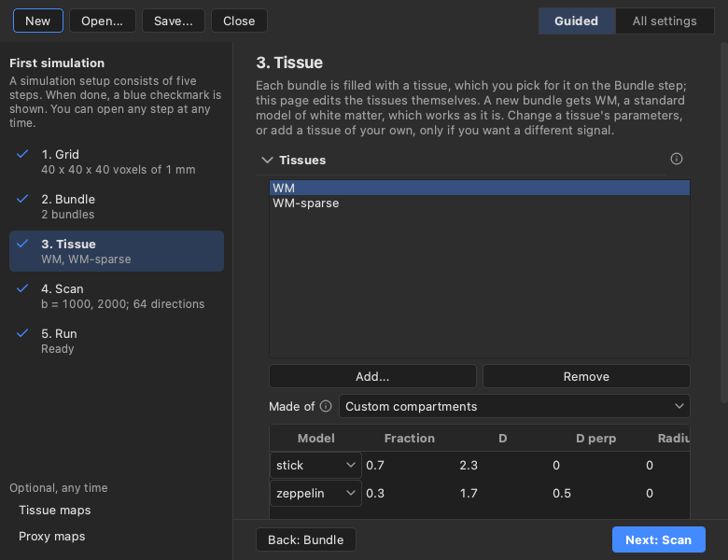Click the checkmark beside 4. Scan step

(x=22, y=288)
